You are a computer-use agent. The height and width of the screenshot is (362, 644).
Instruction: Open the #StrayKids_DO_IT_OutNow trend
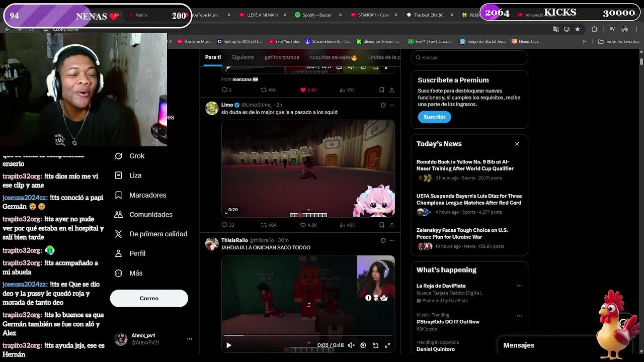coord(448,322)
